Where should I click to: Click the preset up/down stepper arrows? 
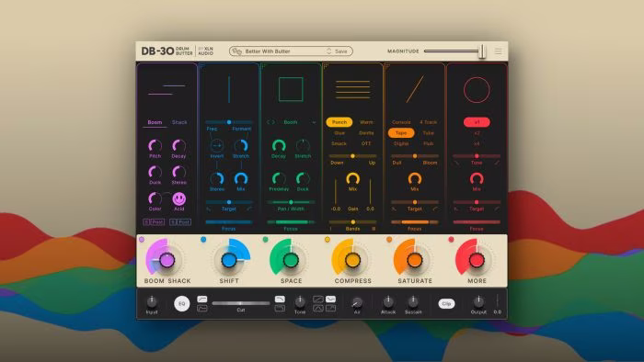[329, 51]
